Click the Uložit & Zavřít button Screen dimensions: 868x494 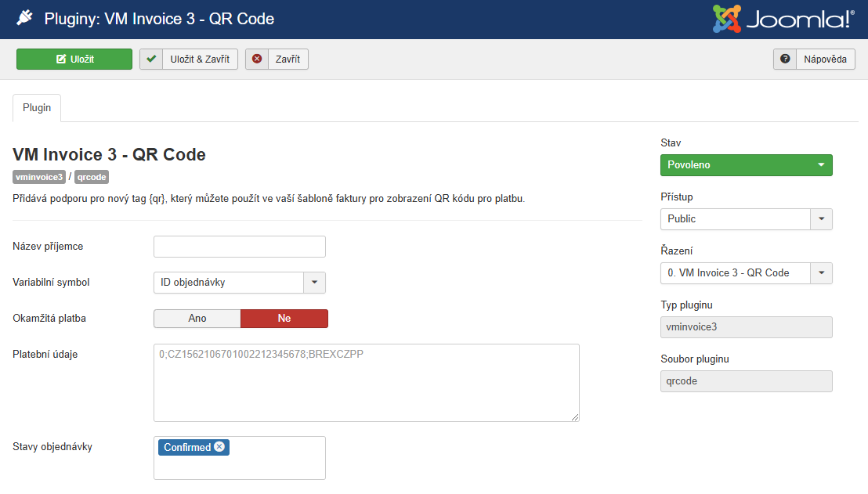[189, 59]
